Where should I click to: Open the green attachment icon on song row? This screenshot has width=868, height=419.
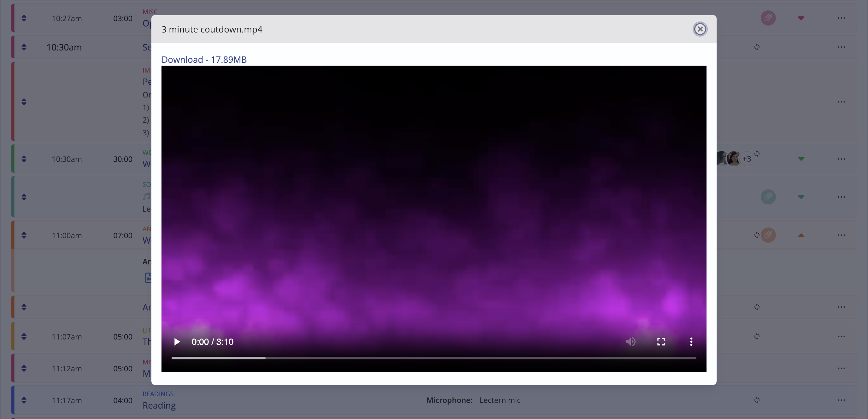(x=768, y=197)
